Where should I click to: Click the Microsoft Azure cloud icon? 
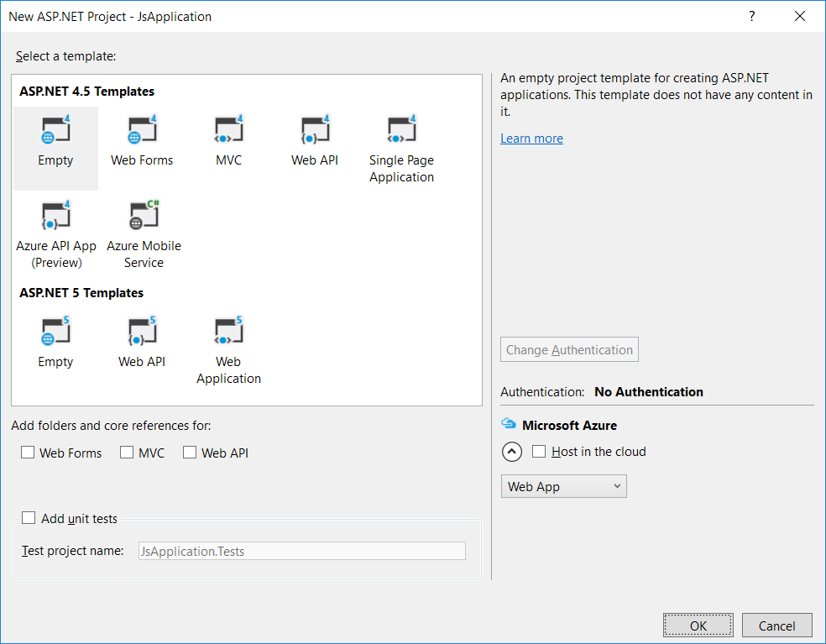pos(509,423)
